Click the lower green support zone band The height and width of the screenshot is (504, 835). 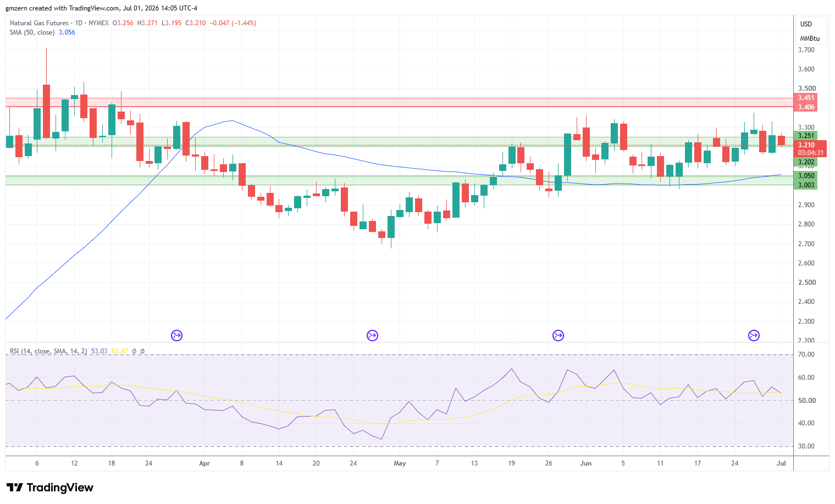(399, 180)
